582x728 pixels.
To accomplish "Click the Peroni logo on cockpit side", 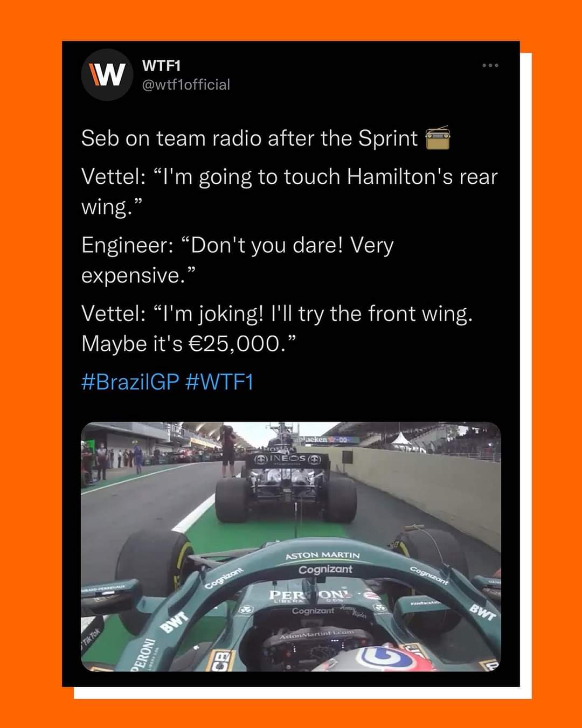I will click(144, 653).
